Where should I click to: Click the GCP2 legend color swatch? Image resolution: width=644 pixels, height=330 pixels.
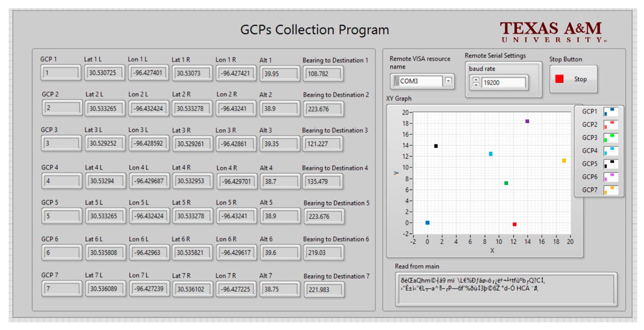(611, 125)
